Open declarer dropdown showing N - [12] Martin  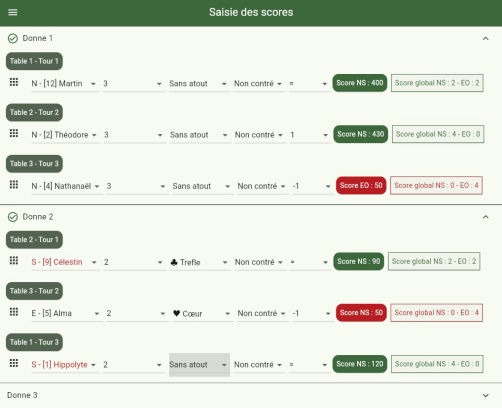click(65, 84)
